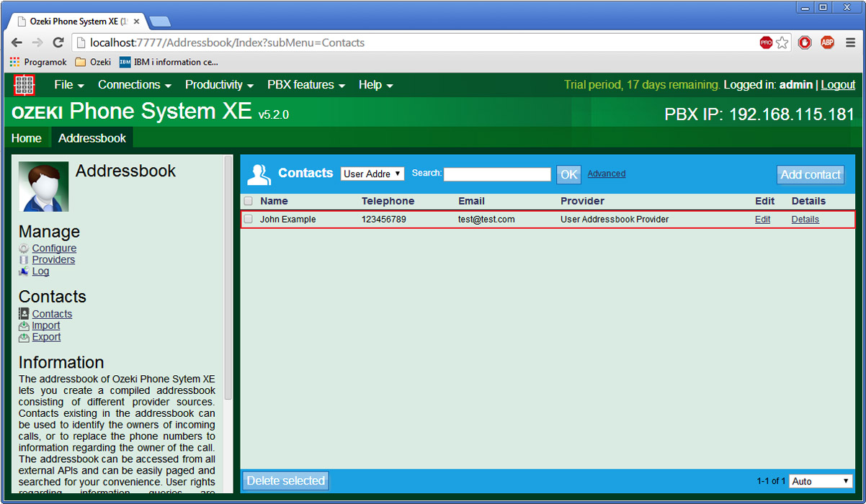Open the PBX features menu
866x504 pixels.
tap(306, 85)
